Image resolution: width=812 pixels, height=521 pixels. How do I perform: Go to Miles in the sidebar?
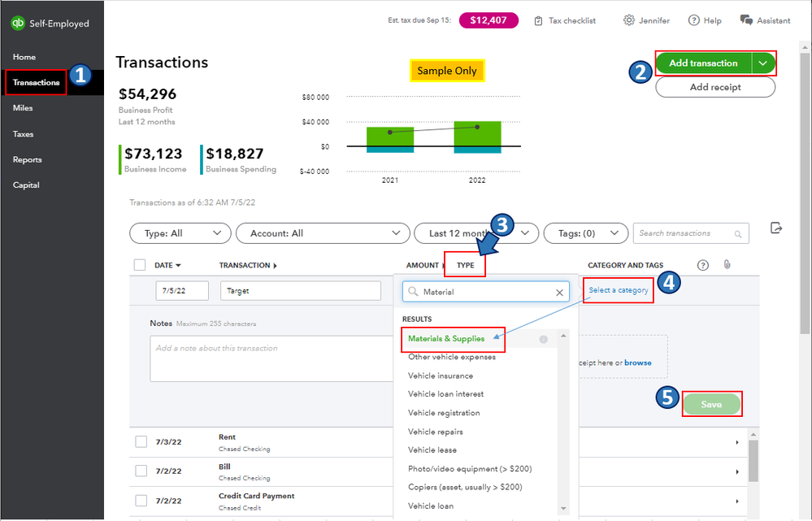point(23,108)
